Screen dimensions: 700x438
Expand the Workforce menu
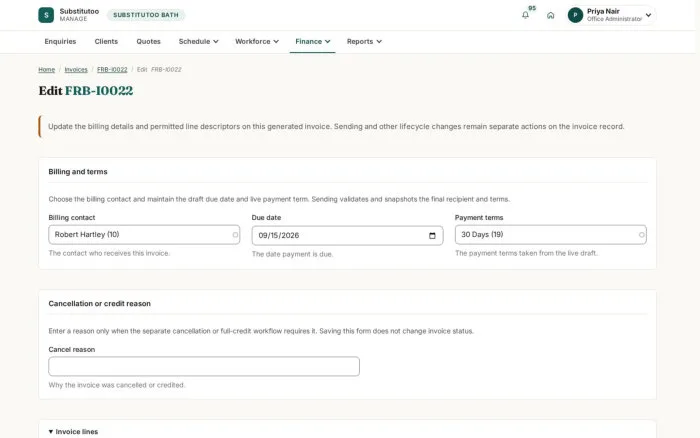pos(257,41)
